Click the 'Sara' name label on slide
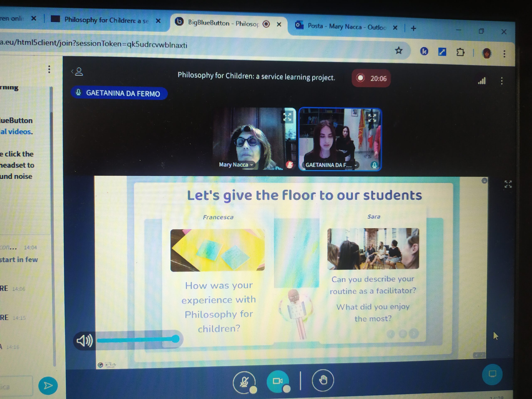 coord(374,217)
